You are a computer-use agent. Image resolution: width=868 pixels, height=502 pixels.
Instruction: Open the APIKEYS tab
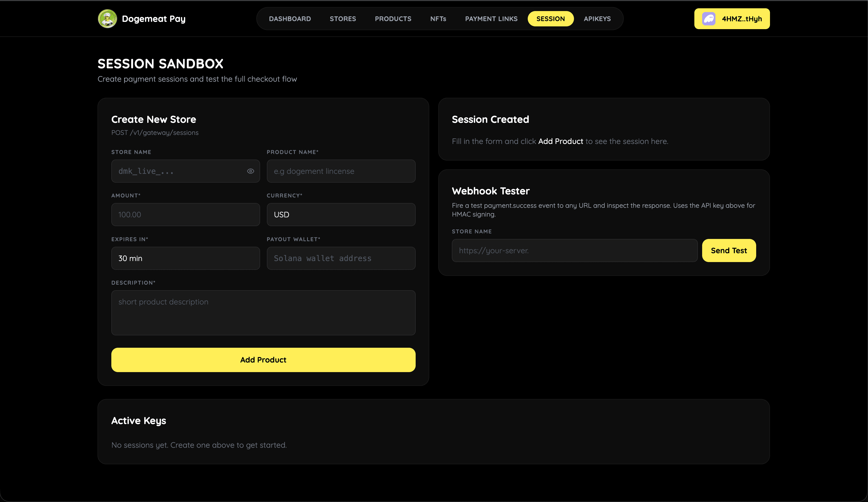pos(597,19)
